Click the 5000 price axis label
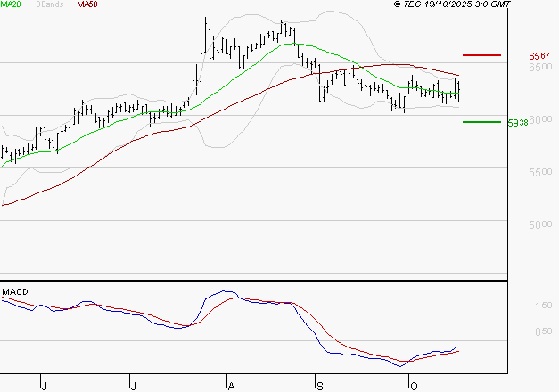This screenshot has height=392, width=559. 540,225
